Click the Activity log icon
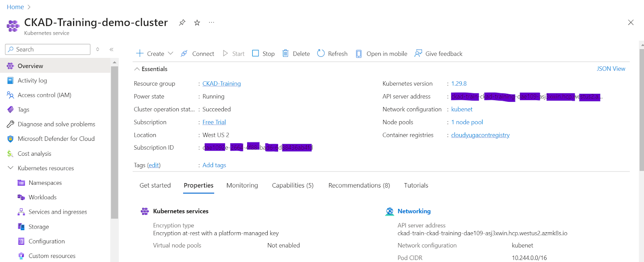Screen dimensions: 644x262 pos(10,80)
